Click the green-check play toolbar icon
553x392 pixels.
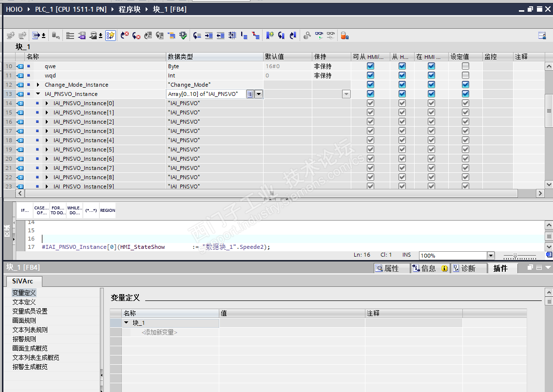[x=183, y=35]
